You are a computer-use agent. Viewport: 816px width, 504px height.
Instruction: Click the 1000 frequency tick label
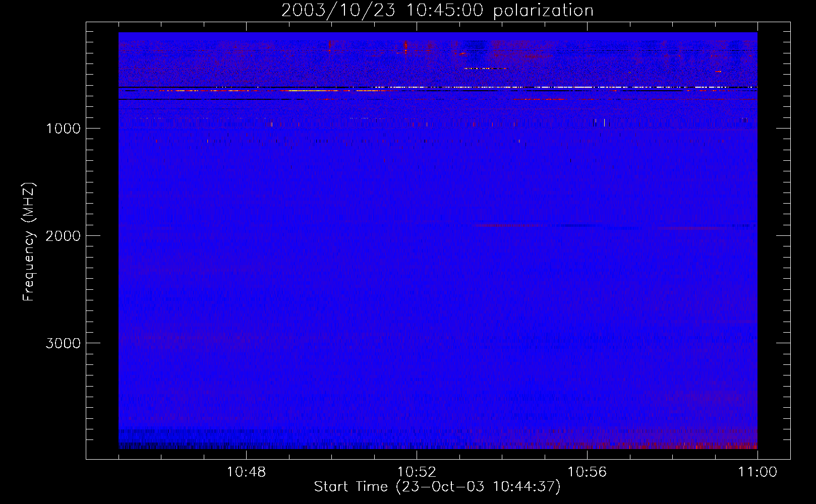coord(63,129)
